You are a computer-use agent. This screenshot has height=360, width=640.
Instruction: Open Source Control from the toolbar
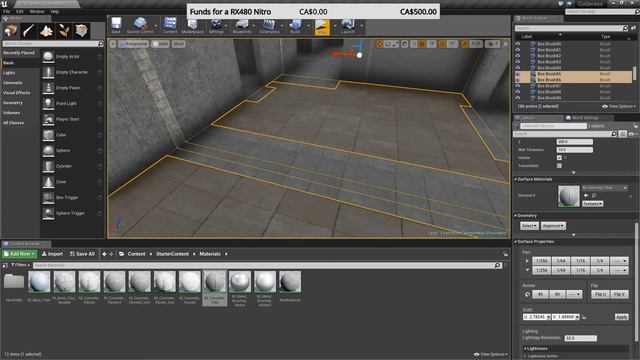(140, 25)
